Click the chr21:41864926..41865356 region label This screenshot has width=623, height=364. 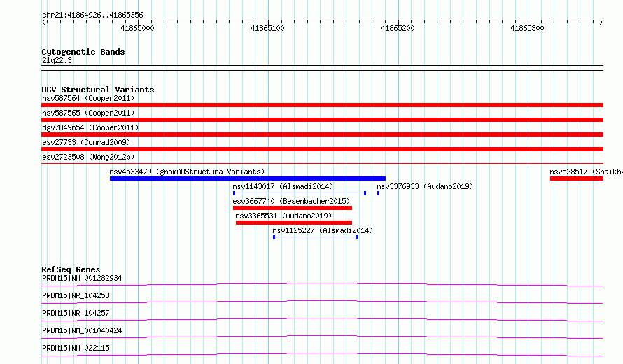(92, 15)
